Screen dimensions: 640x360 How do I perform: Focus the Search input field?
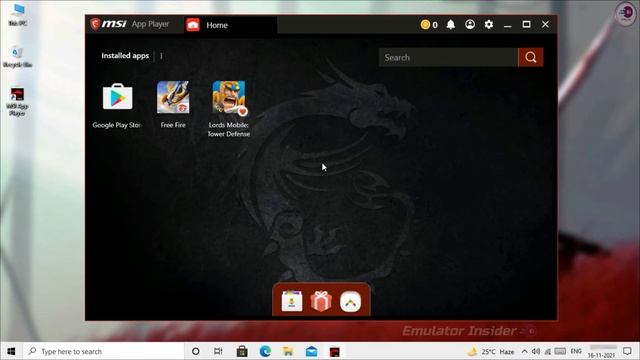(448, 57)
